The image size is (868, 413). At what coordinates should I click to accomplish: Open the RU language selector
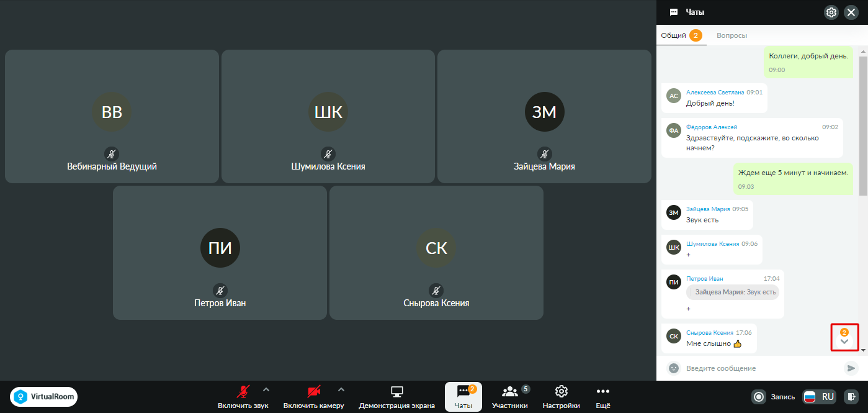click(x=820, y=396)
